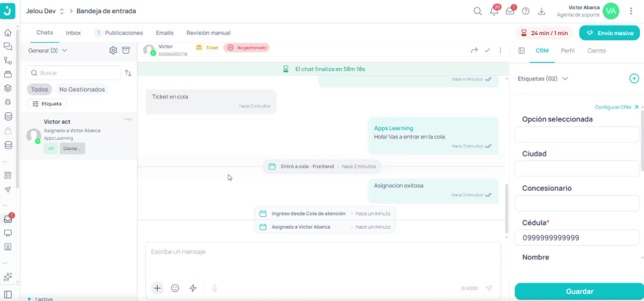
Task: Click the microphone voice icon
Action: (215, 288)
